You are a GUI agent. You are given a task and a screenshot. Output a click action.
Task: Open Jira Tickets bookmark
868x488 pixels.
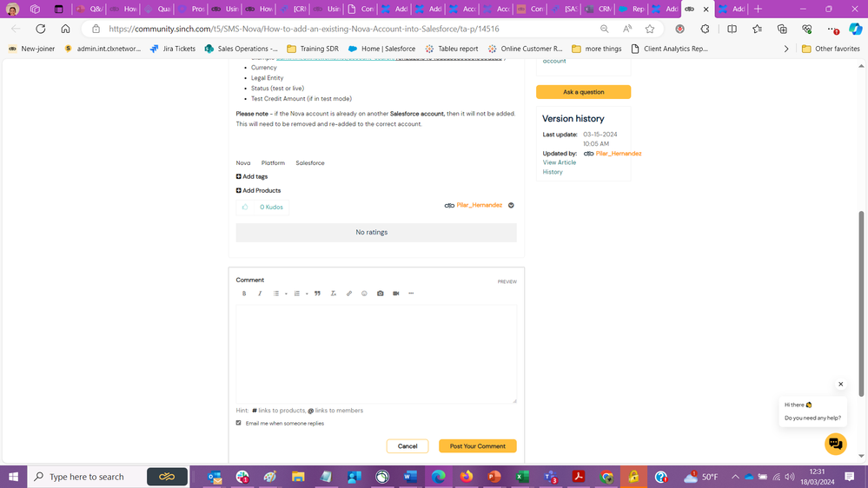[x=173, y=49]
